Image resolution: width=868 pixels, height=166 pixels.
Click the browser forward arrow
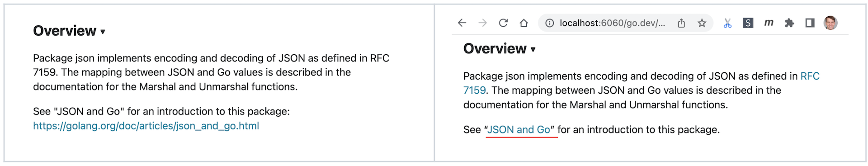coord(483,23)
